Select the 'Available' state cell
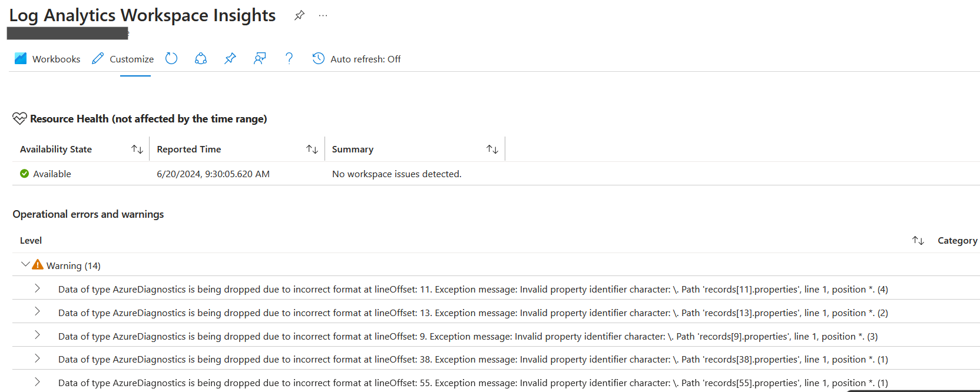Screen dimensions: 980x392 [52, 174]
